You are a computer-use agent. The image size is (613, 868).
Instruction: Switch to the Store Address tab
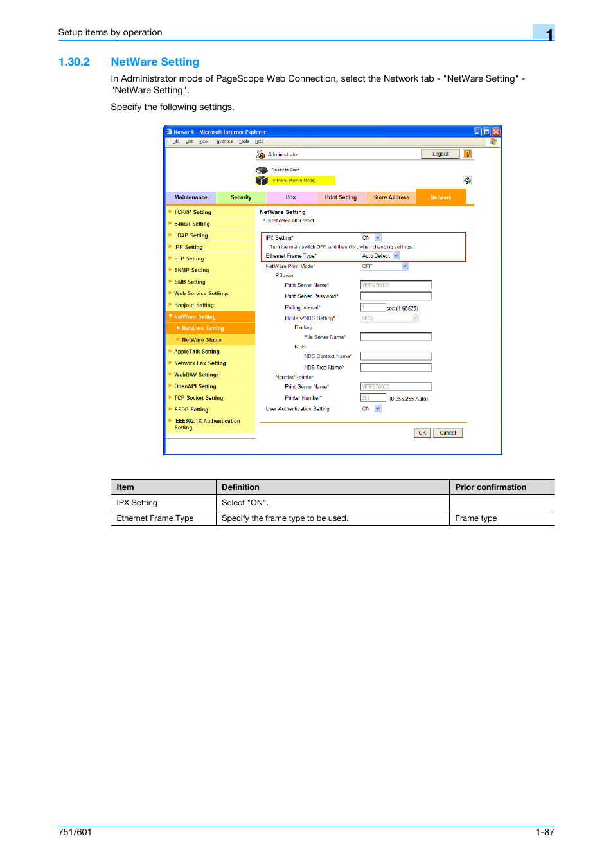(391, 197)
